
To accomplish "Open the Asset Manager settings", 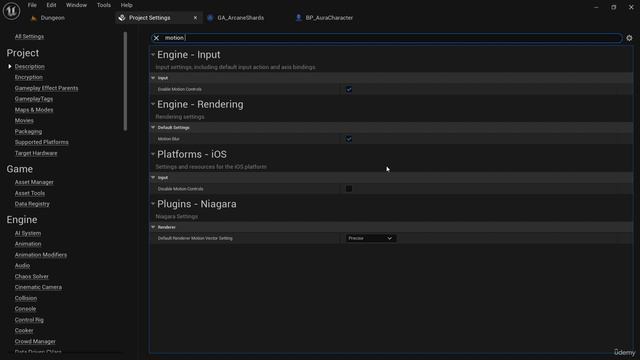I will click(34, 182).
